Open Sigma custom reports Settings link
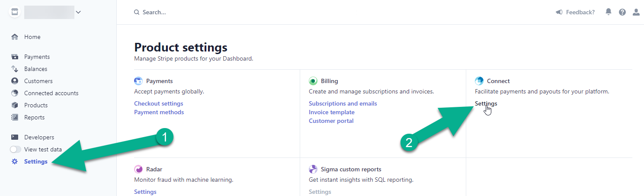The height and width of the screenshot is (196, 644). point(320,192)
